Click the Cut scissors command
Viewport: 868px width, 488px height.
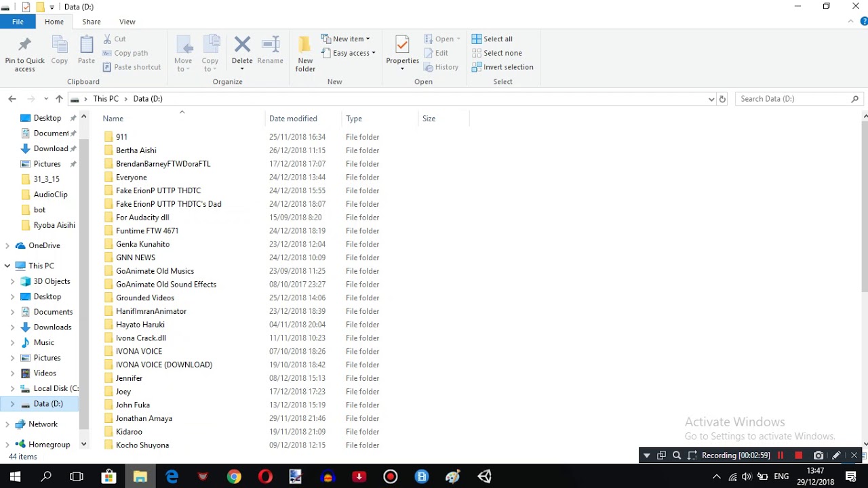pos(115,39)
